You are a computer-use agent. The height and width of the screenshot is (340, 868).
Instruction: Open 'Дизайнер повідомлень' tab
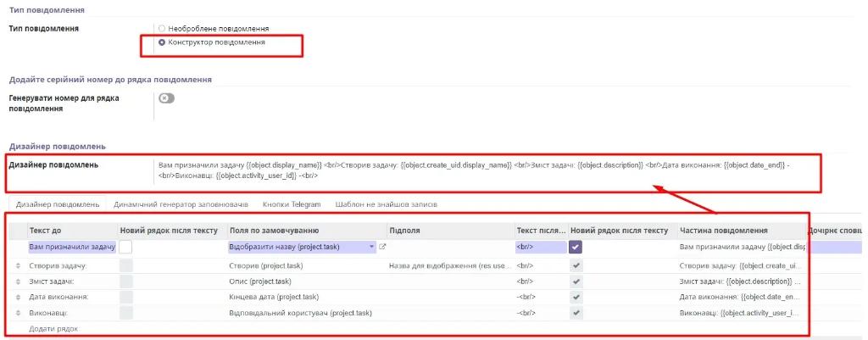pos(58,204)
